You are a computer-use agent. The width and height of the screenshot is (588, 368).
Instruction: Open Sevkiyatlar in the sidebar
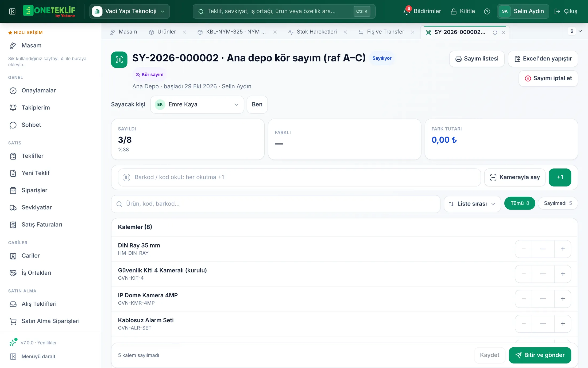(x=37, y=207)
